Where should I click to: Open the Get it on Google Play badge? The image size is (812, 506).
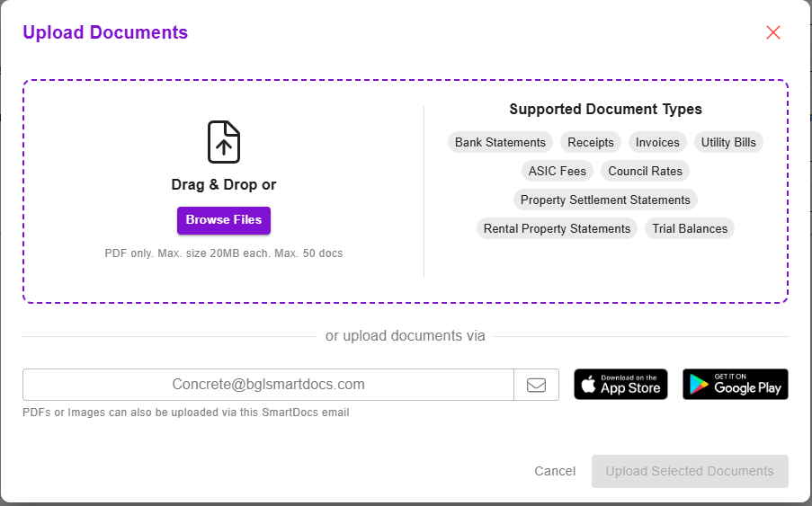(x=736, y=385)
